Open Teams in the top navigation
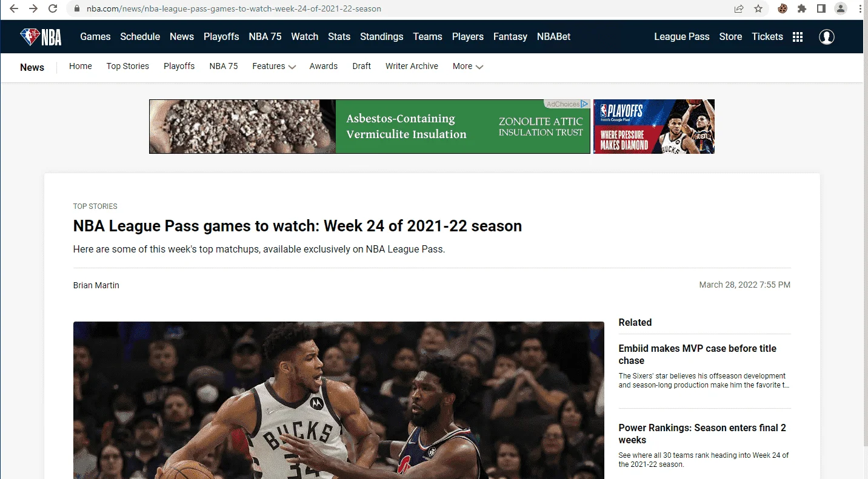 [x=428, y=36]
